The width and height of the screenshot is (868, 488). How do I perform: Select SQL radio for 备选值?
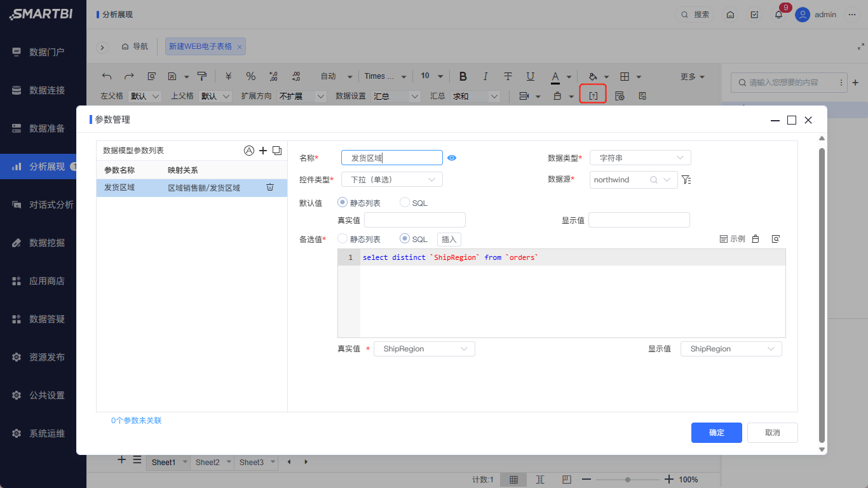tap(405, 238)
